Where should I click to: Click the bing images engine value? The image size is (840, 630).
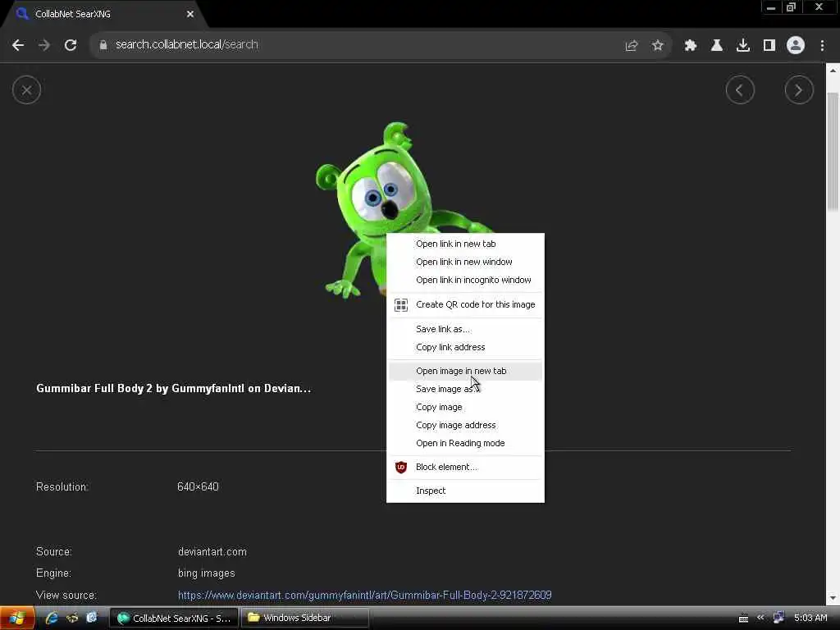point(206,573)
